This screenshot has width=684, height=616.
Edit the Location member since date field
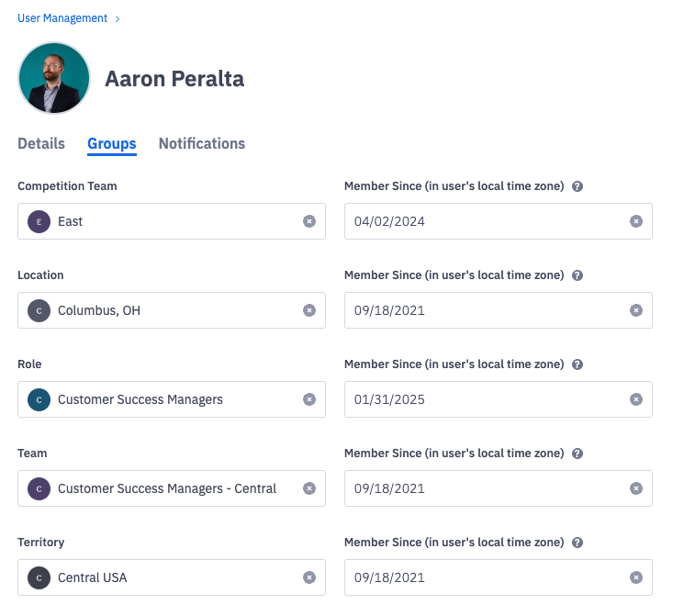487,310
